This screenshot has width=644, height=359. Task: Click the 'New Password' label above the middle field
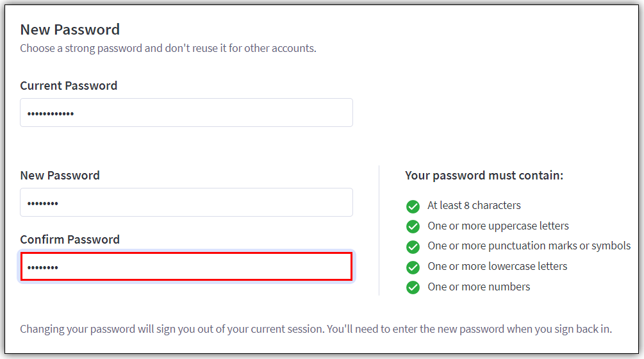pyautogui.click(x=60, y=176)
